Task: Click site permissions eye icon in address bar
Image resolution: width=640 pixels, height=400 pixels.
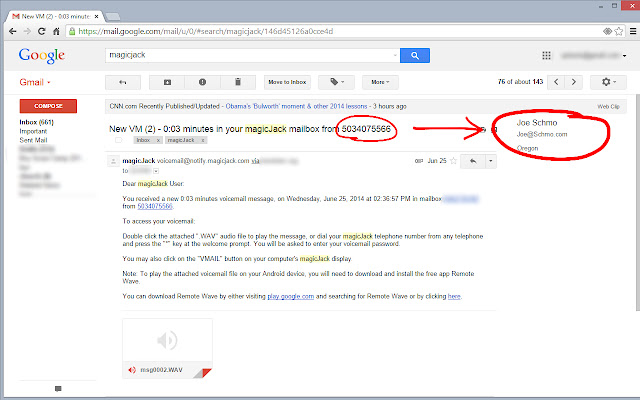Action: click(x=607, y=31)
